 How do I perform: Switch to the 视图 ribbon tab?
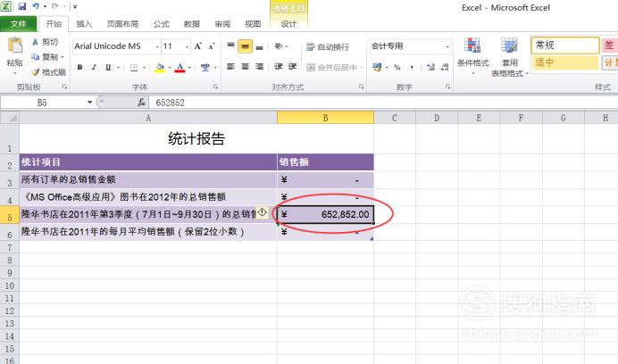coord(253,24)
